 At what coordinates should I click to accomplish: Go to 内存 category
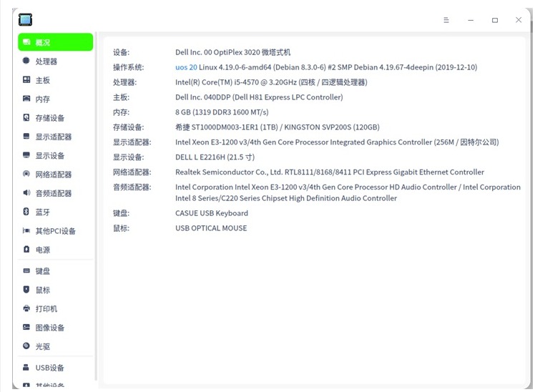coord(43,99)
